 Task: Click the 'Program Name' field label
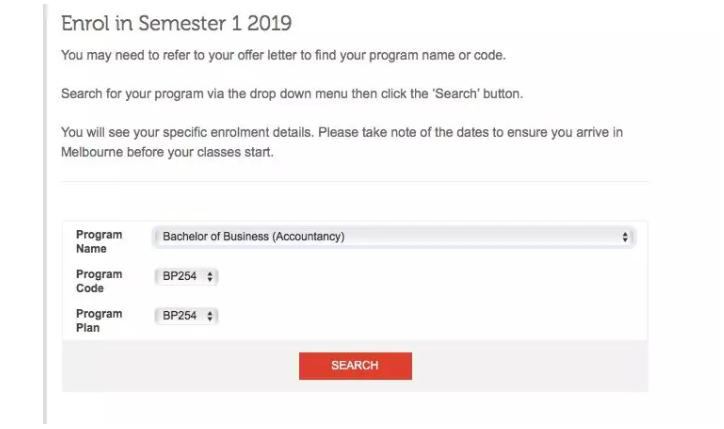[99, 242]
